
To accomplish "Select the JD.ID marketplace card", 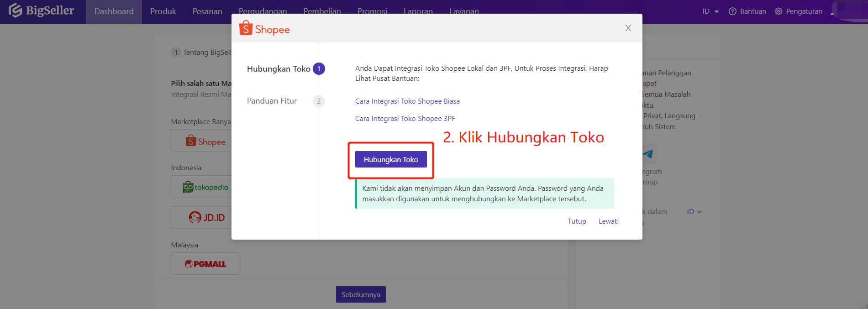I will [201, 218].
